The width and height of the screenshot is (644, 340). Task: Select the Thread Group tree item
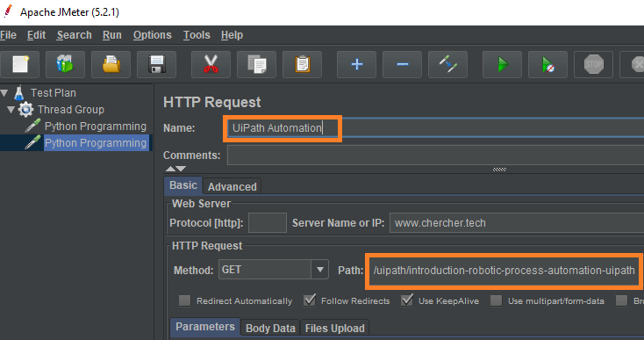tap(71, 110)
